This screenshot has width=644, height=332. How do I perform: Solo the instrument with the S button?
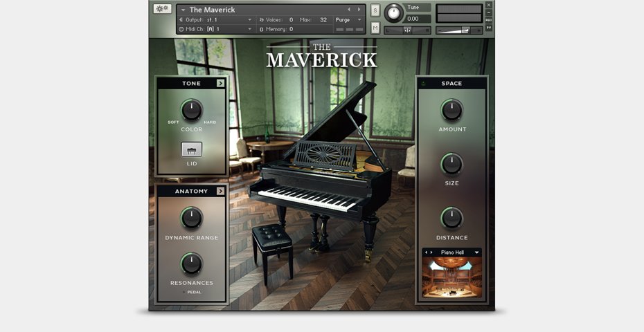point(375,10)
